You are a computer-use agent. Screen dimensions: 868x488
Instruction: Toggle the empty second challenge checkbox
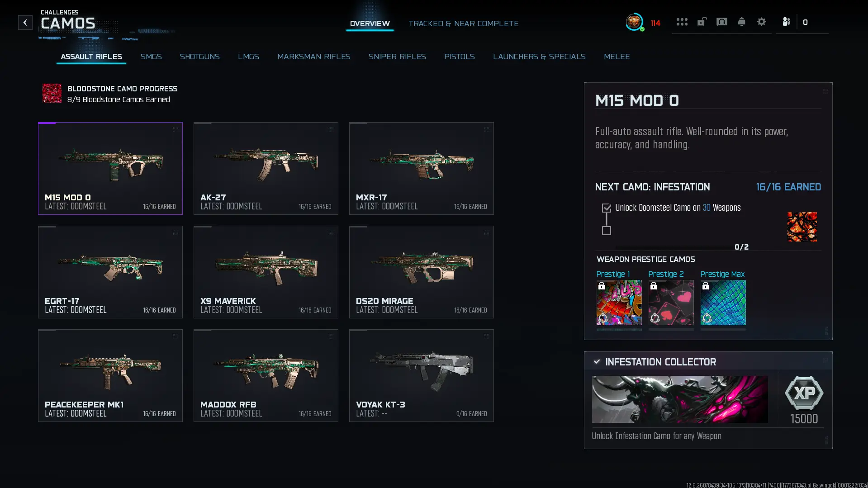click(x=606, y=231)
